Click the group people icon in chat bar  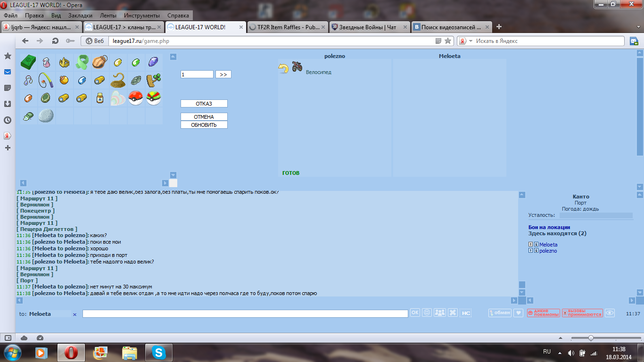[440, 313]
